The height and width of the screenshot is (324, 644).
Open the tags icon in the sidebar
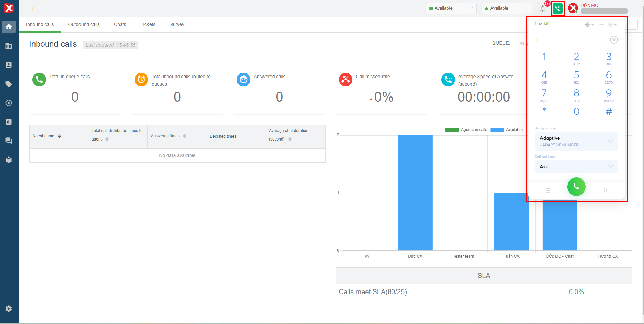point(9,84)
